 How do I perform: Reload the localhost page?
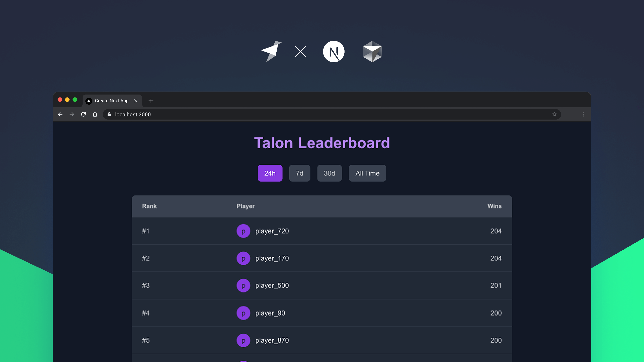(83, 114)
